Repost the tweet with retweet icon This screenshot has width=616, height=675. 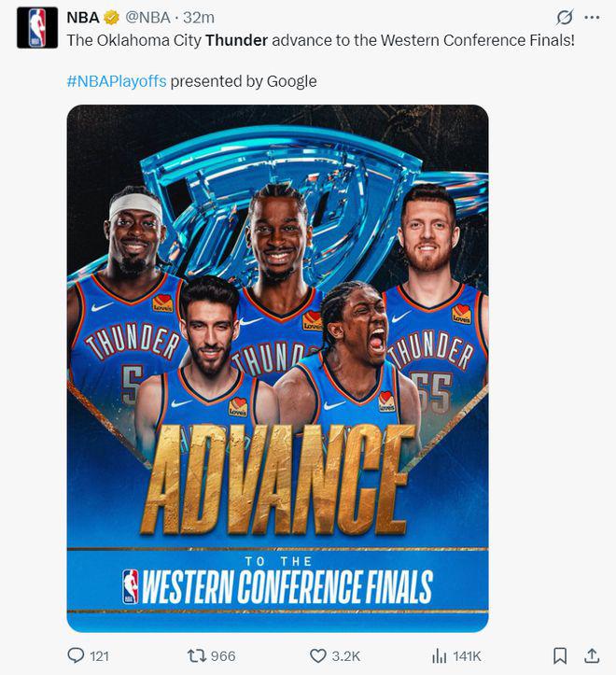197,655
